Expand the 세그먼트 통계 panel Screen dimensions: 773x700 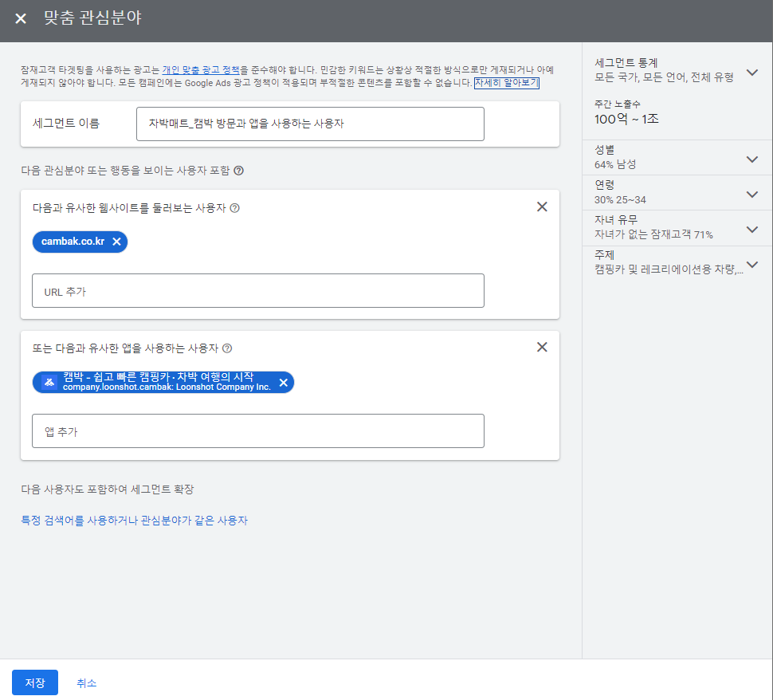pos(751,73)
